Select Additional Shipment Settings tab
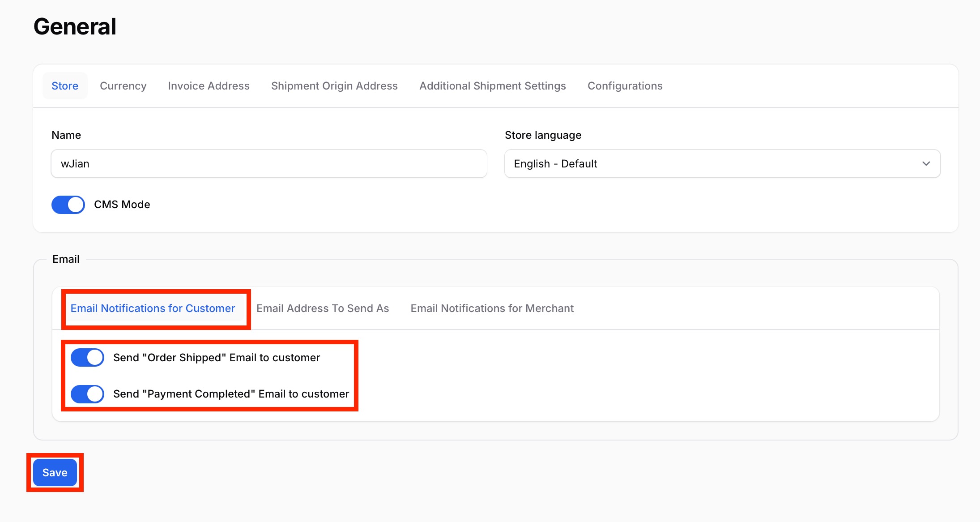980x522 pixels. 492,86
